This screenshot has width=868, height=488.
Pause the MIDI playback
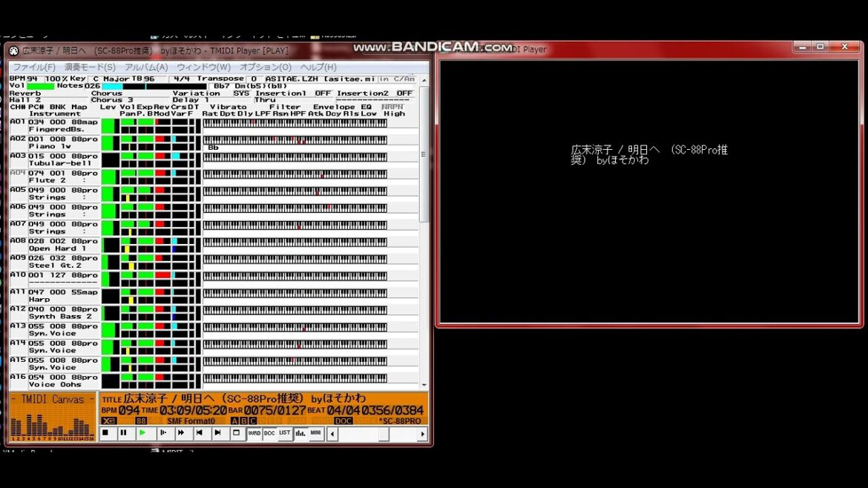point(123,433)
